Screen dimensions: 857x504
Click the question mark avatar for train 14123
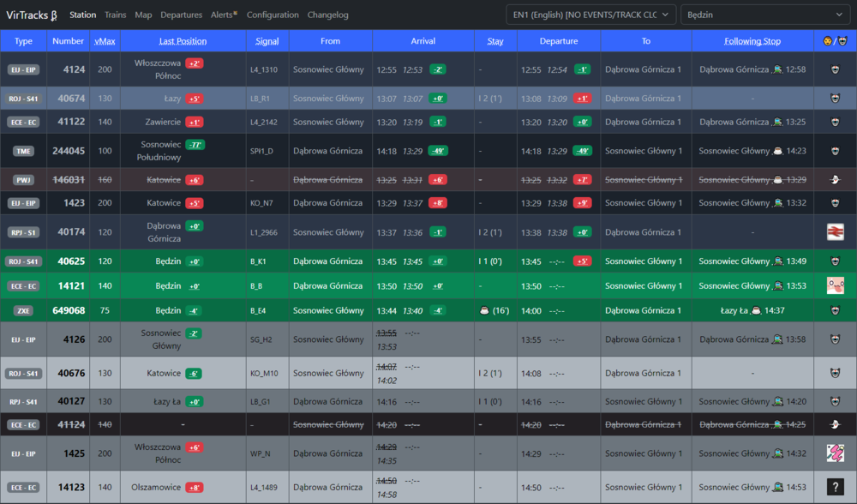coord(835,487)
